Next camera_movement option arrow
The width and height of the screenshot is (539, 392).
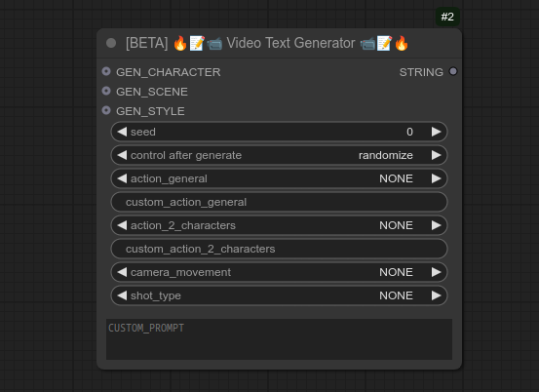(437, 272)
